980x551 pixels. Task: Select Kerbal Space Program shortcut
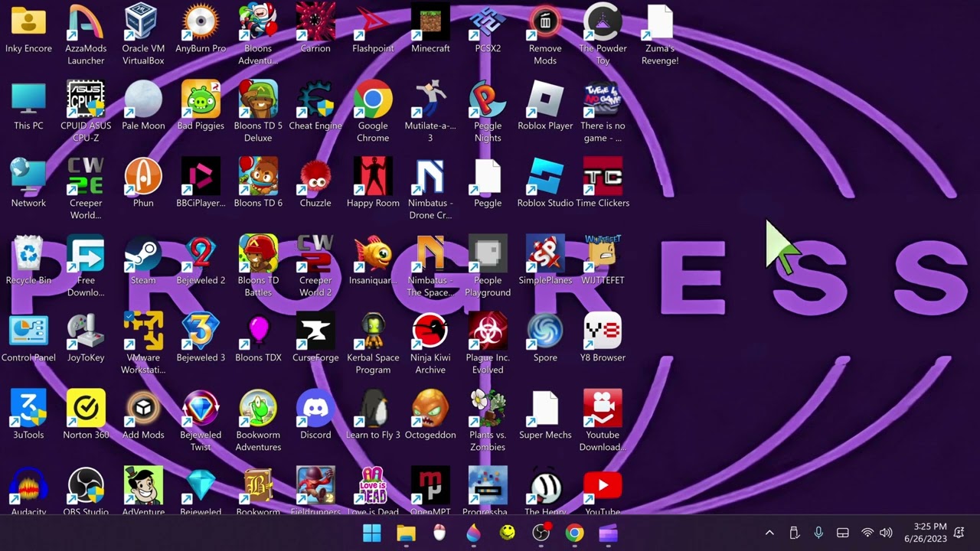click(x=373, y=344)
